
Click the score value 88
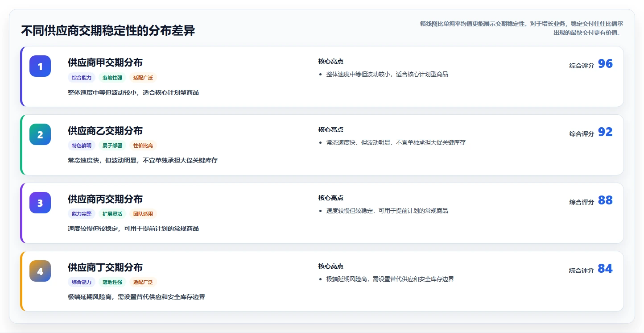point(605,200)
